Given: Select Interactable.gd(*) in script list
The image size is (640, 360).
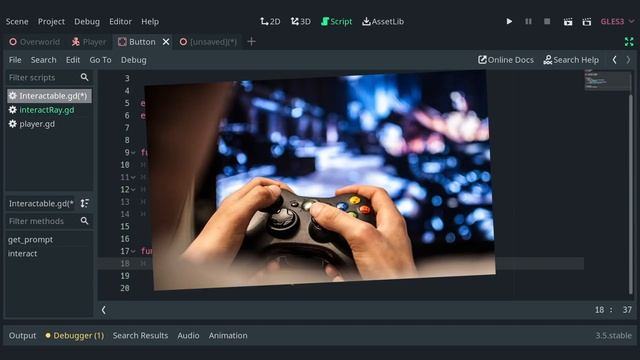Looking at the screenshot, I should tap(49, 96).
